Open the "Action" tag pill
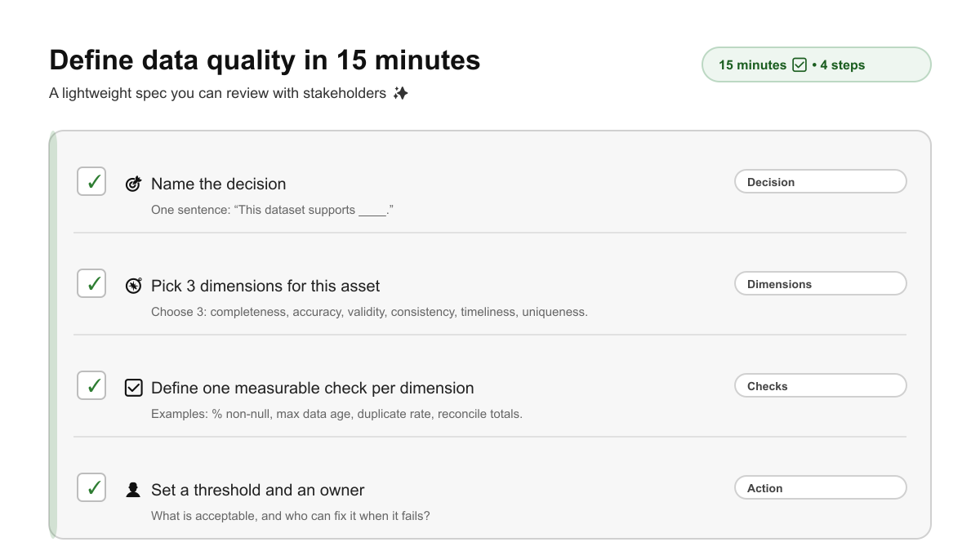 pyautogui.click(x=820, y=487)
